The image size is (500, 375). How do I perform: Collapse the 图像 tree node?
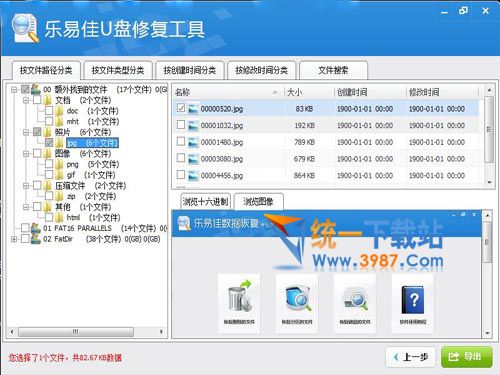26,153
